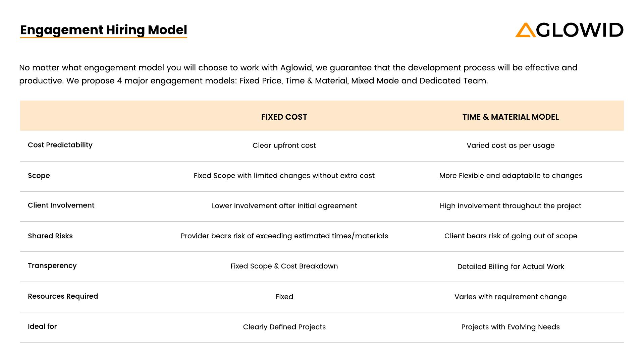
Task: Click the Aglowid orange triangle logo icon
Action: [525, 30]
